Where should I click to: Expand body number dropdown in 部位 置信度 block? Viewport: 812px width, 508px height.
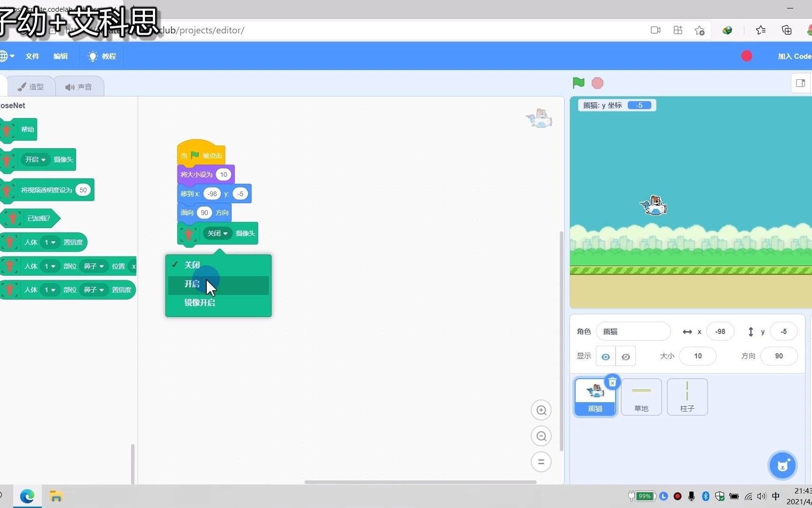[49, 290]
